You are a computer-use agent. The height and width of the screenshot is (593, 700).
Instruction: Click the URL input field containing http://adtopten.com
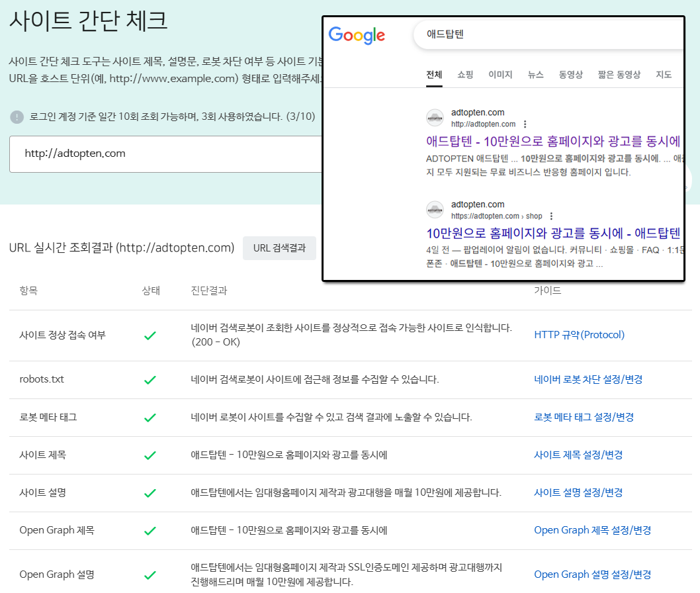pos(165,154)
